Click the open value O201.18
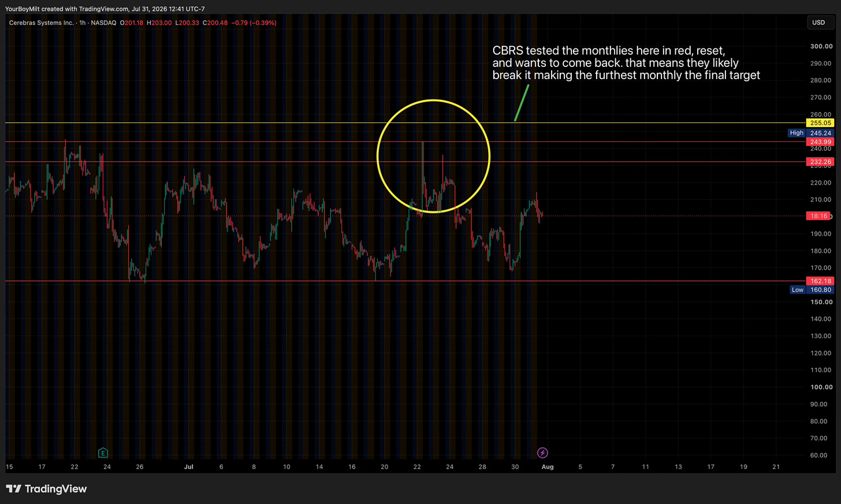Viewport: 841px width, 504px height. tap(132, 23)
